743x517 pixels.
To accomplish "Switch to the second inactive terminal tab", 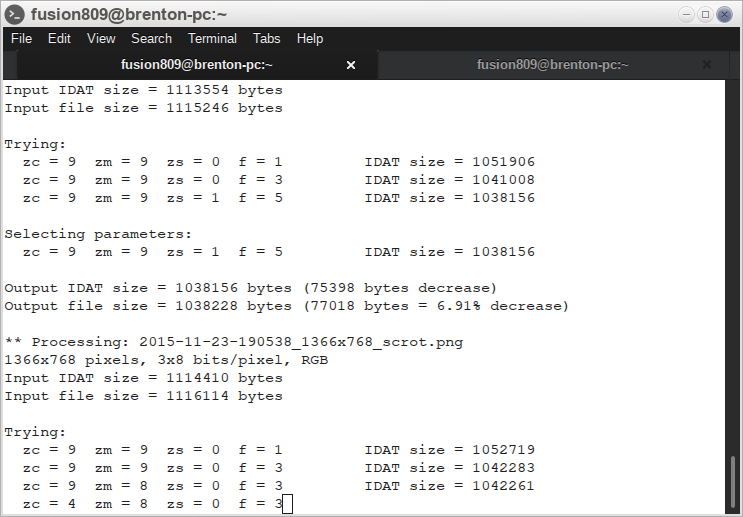I will point(553,65).
